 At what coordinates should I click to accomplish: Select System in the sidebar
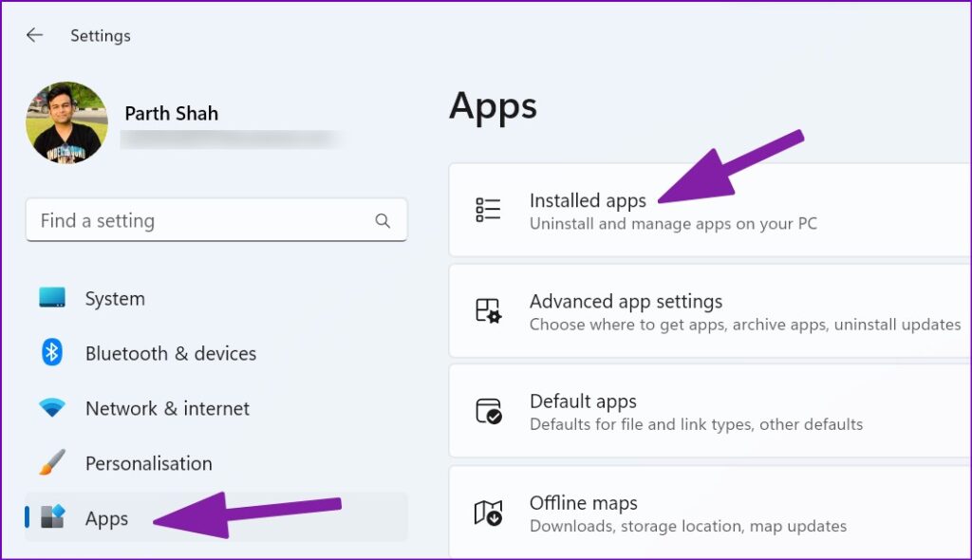pyautogui.click(x=115, y=298)
